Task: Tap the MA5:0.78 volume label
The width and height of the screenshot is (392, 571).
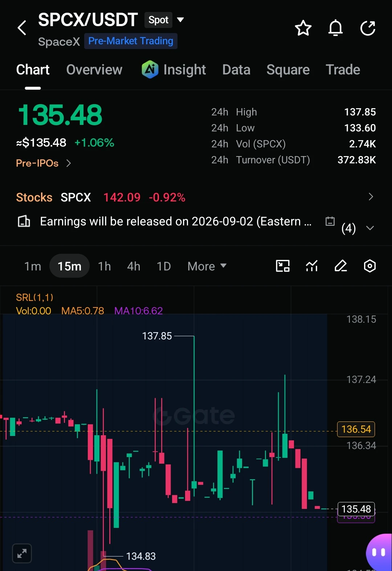Action: [x=82, y=311]
